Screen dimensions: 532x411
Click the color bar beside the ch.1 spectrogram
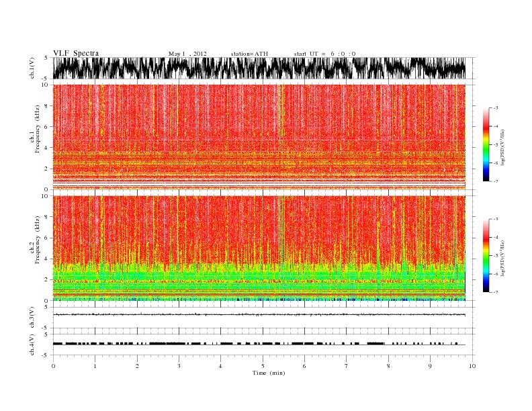click(486, 144)
